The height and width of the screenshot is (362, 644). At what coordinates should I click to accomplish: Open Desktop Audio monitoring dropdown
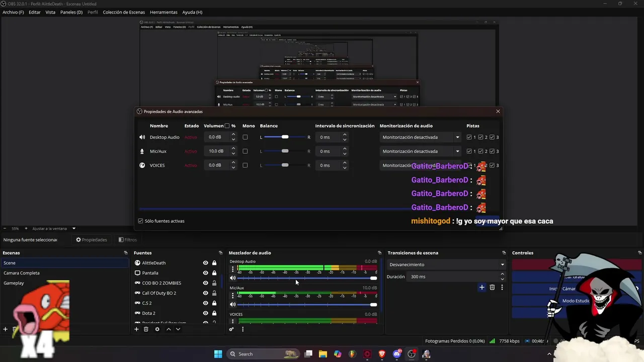pos(421,137)
